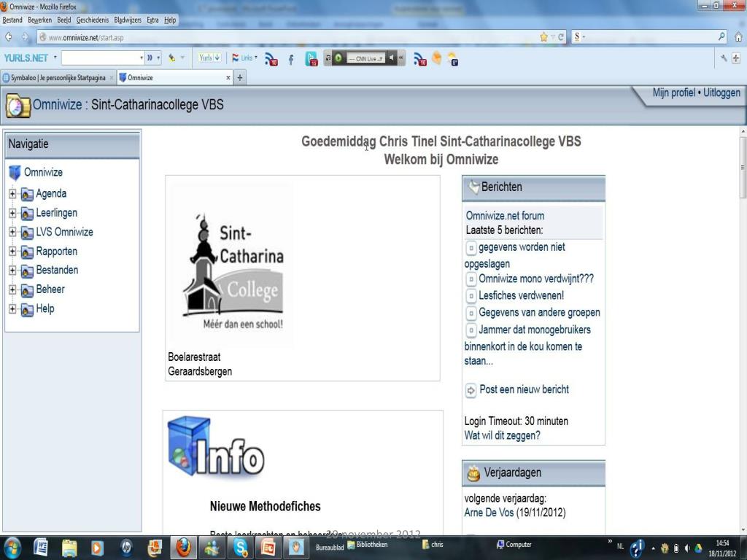Click 'Post een nieuw bericht' link
The height and width of the screenshot is (560, 747).
coord(524,389)
